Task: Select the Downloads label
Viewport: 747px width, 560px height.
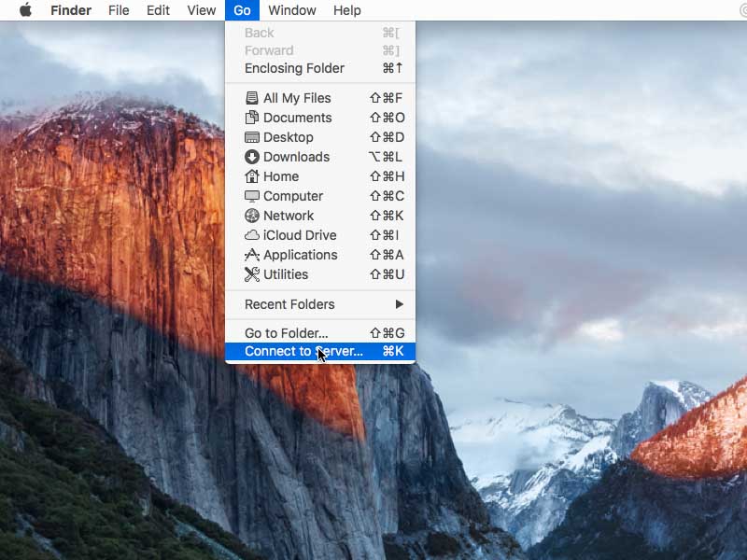Action: click(x=296, y=157)
